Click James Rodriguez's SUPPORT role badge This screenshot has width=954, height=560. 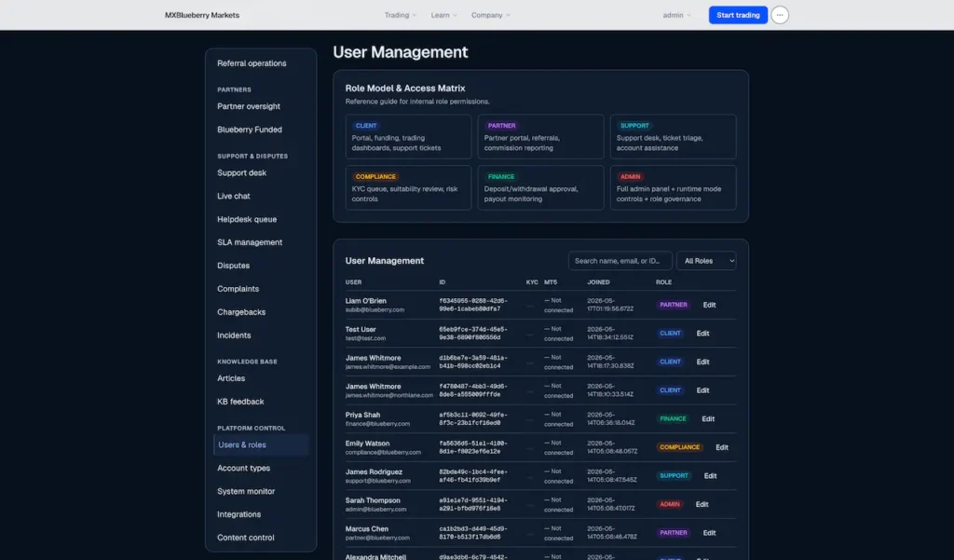point(675,476)
